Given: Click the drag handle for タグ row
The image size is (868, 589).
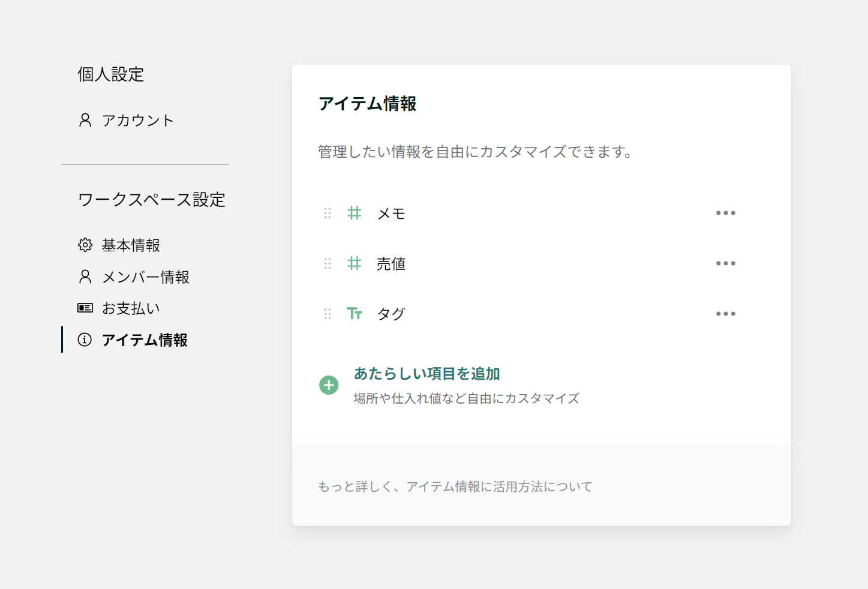Looking at the screenshot, I should click(328, 314).
